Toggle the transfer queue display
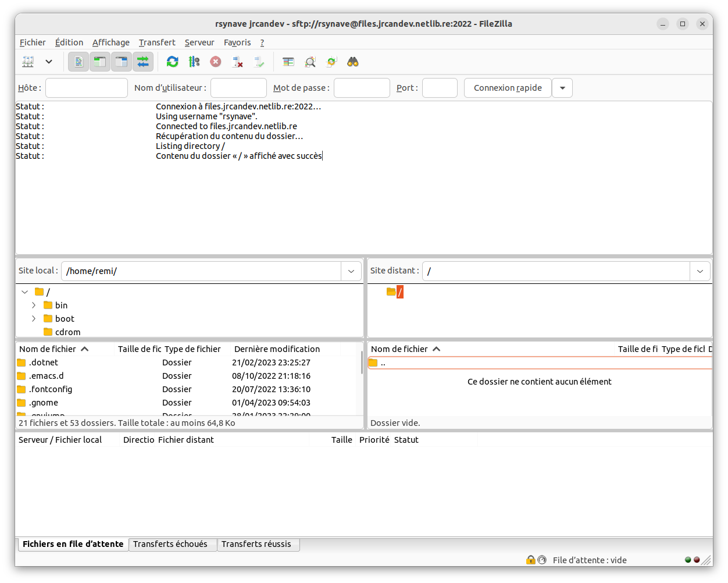Viewport: 728px width, 583px height. (143, 62)
